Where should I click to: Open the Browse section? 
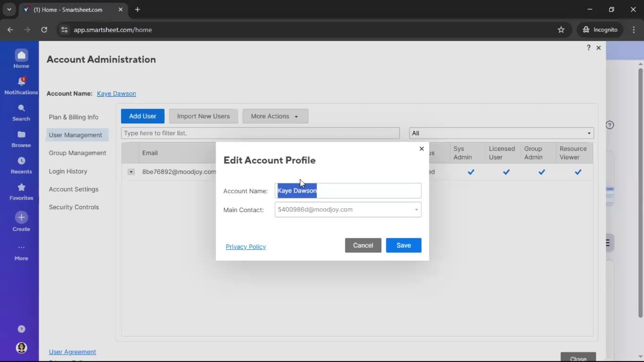21,138
